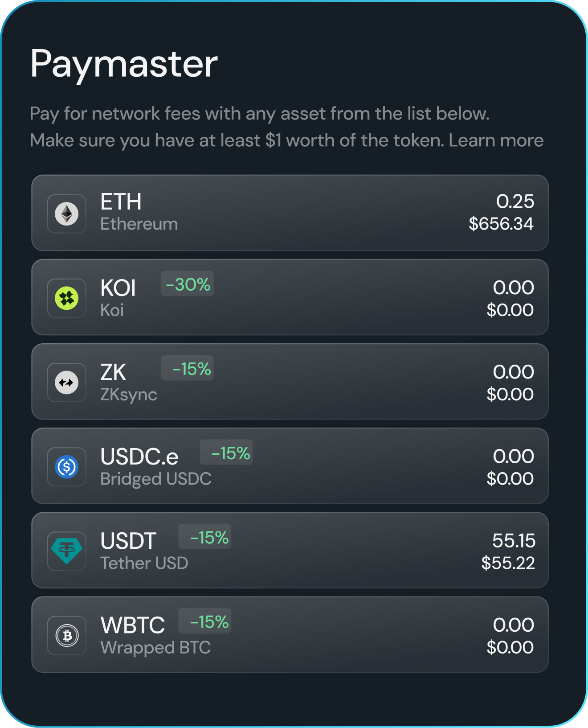
Task: Click the blue Bridged USDC icon
Action: [x=67, y=467]
